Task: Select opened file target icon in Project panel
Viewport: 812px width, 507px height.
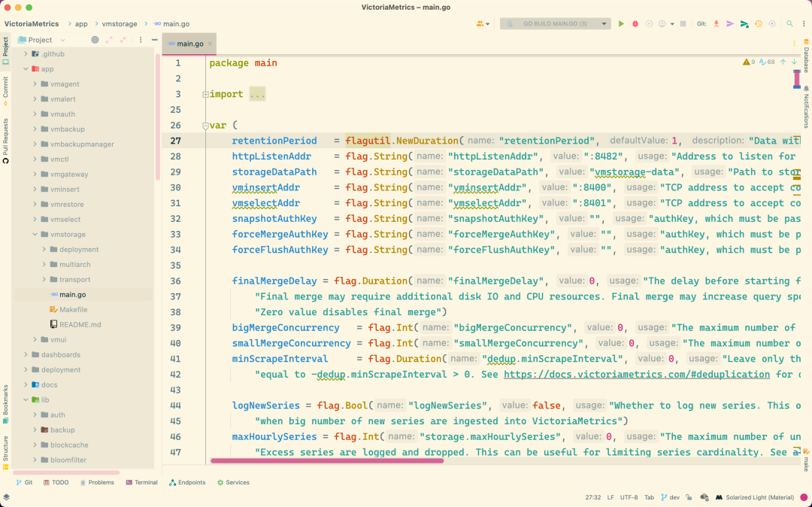Action: tap(95, 40)
